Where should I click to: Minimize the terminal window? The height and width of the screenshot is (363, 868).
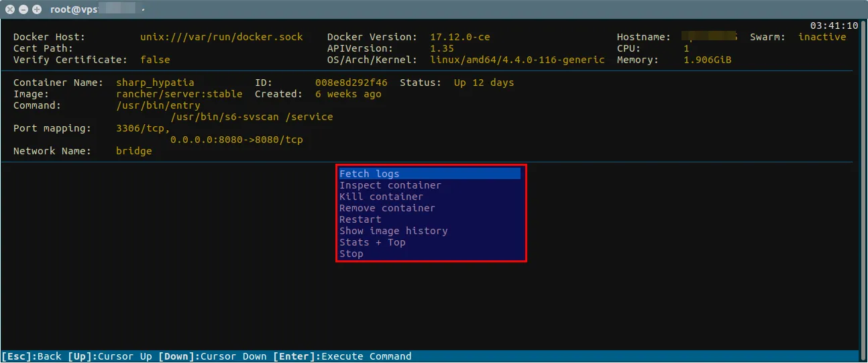pyautogui.click(x=23, y=9)
